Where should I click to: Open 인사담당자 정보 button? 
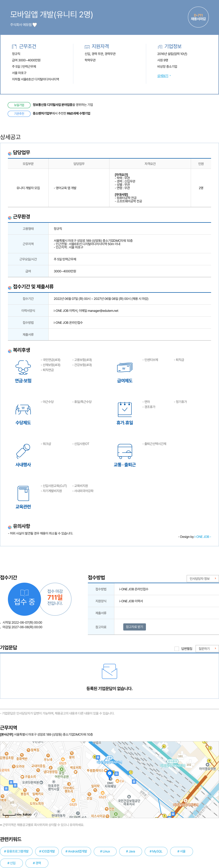202,579
